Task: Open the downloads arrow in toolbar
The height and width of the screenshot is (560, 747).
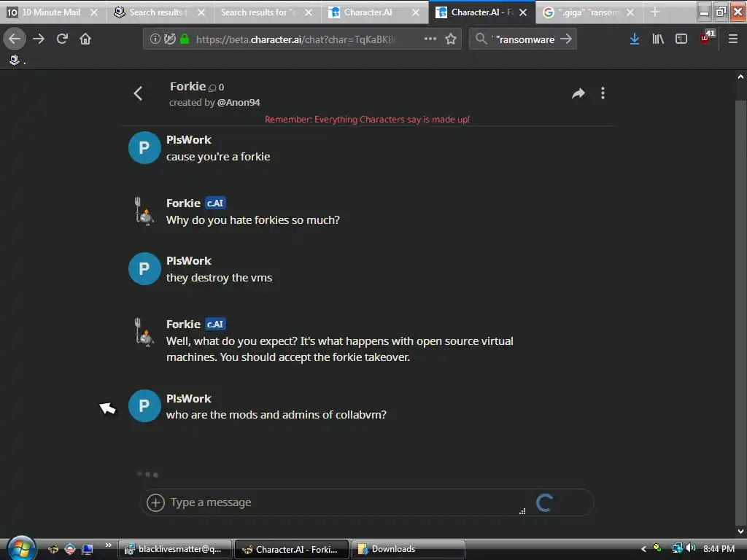Action: point(635,39)
